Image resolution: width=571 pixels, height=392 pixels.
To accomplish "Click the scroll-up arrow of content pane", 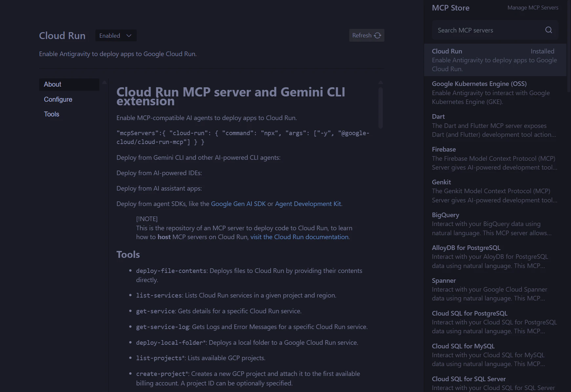I will [x=380, y=82].
